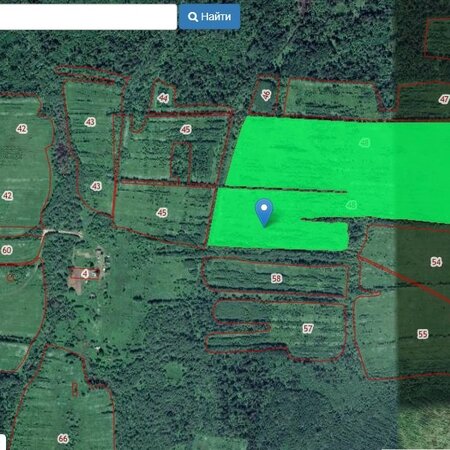Viewport: 450px width, 450px height.
Task: Select the lower parcel label 42
Action: [x=7, y=195]
